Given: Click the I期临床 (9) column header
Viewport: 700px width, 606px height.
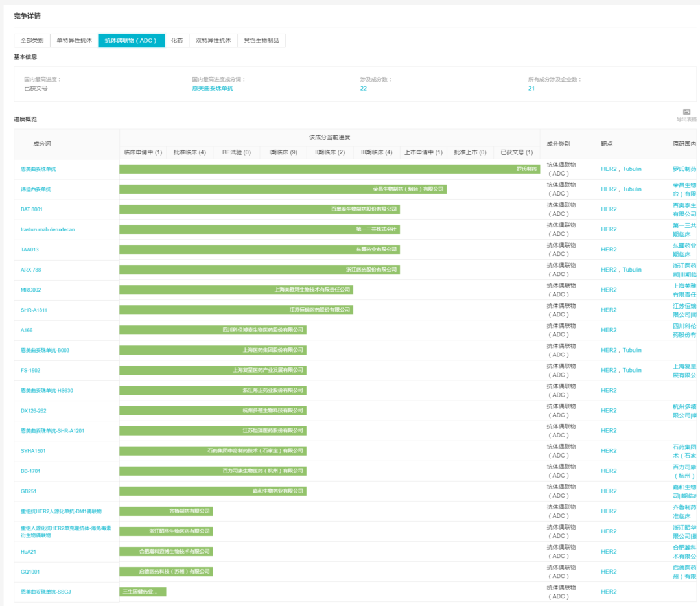Looking at the screenshot, I should pyautogui.click(x=283, y=152).
